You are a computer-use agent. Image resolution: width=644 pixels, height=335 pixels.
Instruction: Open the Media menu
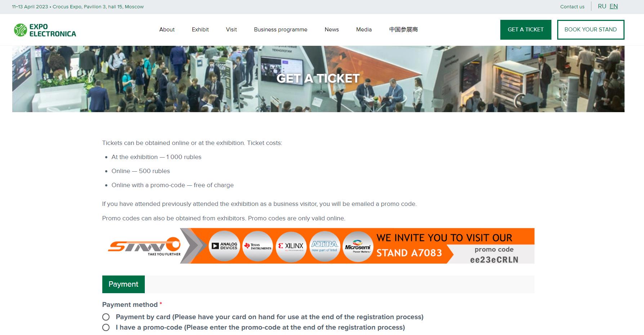pos(364,30)
